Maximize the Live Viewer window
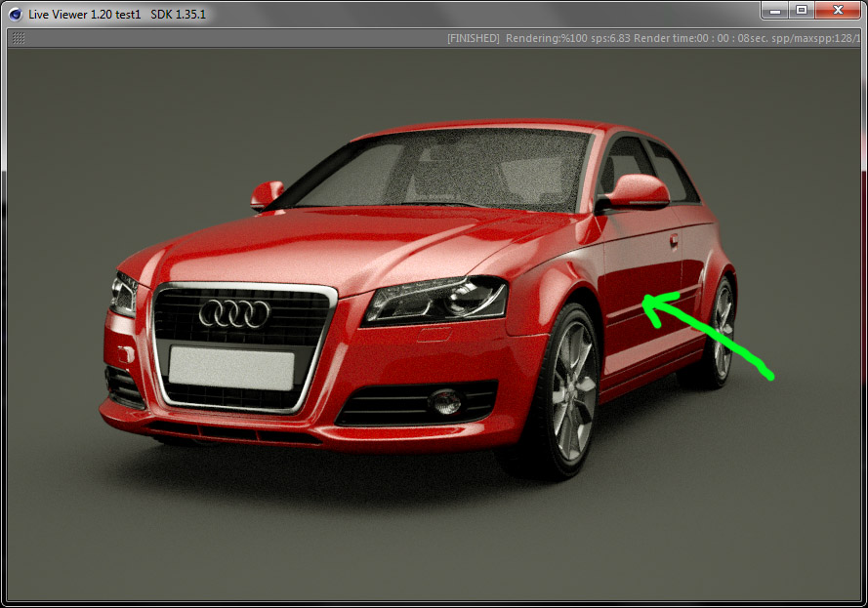 click(802, 10)
